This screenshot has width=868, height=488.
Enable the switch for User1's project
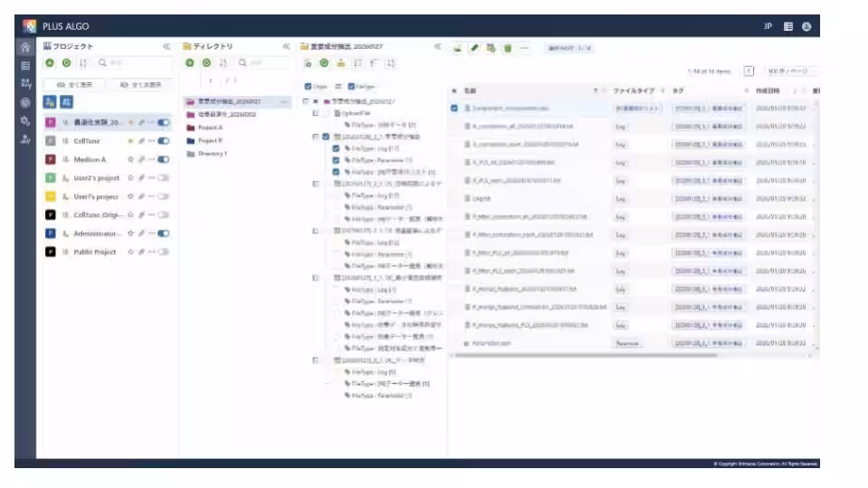[x=164, y=196]
